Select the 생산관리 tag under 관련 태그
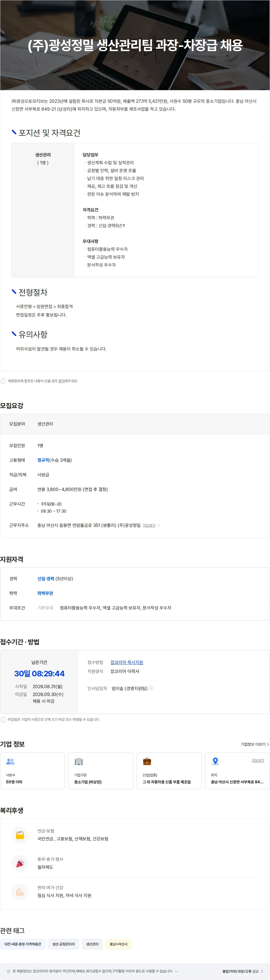 pyautogui.click(x=92, y=944)
